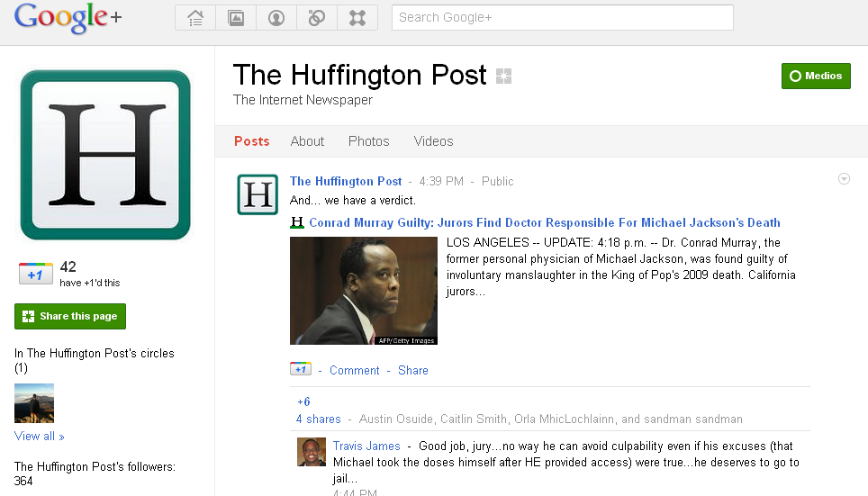Image resolution: width=868 pixels, height=496 pixels.
Task: Open the Games icon in toolbar
Action: coord(357,18)
